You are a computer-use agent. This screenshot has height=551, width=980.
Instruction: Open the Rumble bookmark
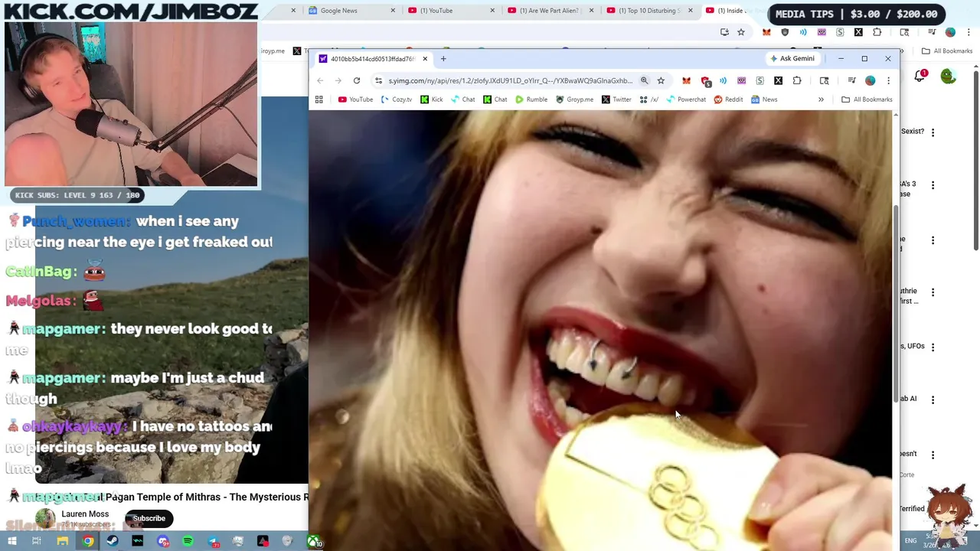coord(531,99)
